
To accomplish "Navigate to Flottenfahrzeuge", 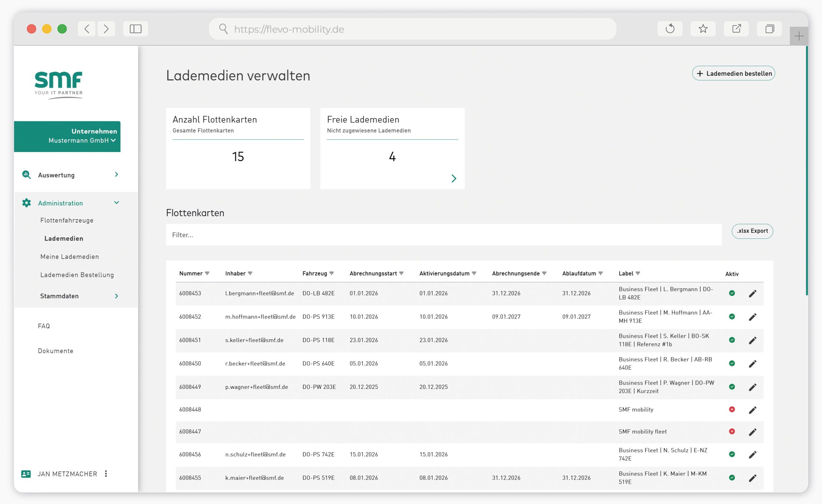I will [66, 220].
